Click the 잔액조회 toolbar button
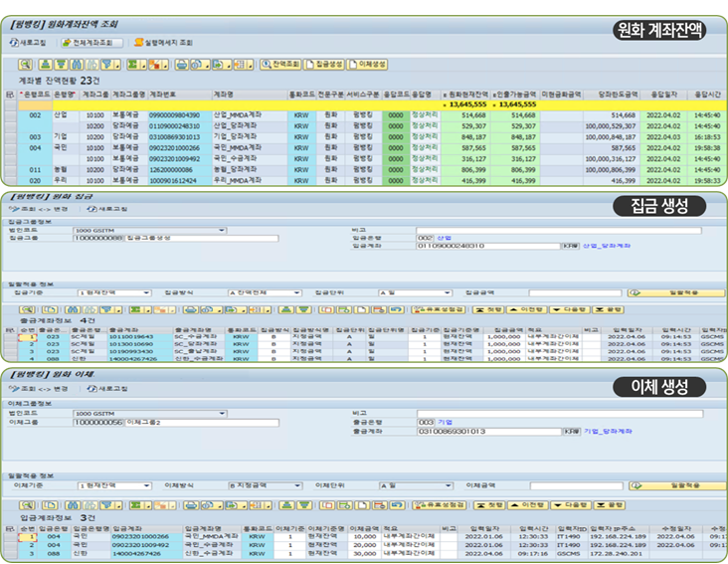728x564 pixels. [x=280, y=64]
